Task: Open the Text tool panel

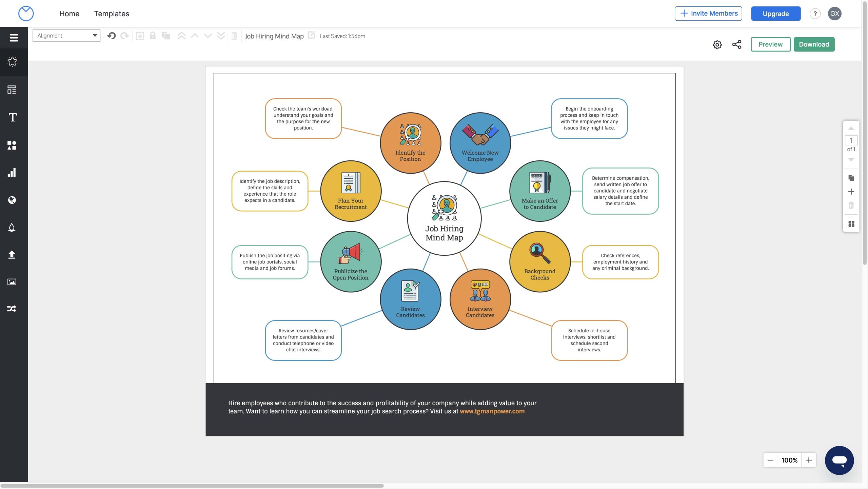Action: [13, 117]
